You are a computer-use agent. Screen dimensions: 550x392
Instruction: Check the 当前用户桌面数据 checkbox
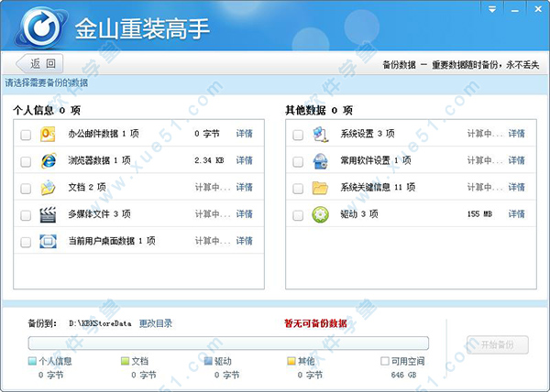(x=26, y=242)
